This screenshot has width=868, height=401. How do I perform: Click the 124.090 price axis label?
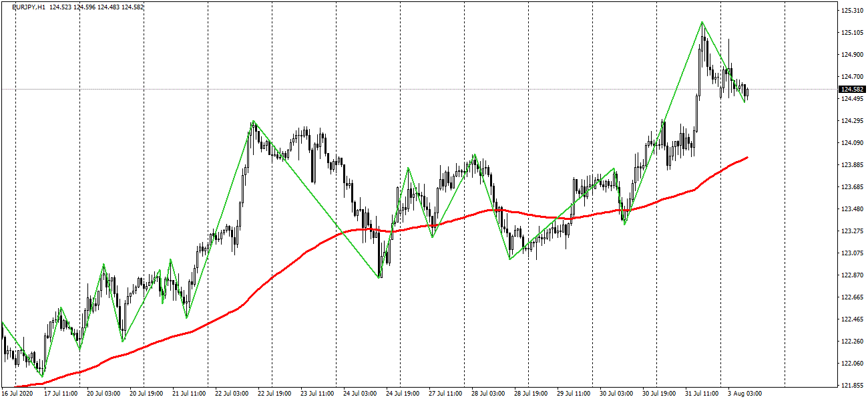(853, 143)
